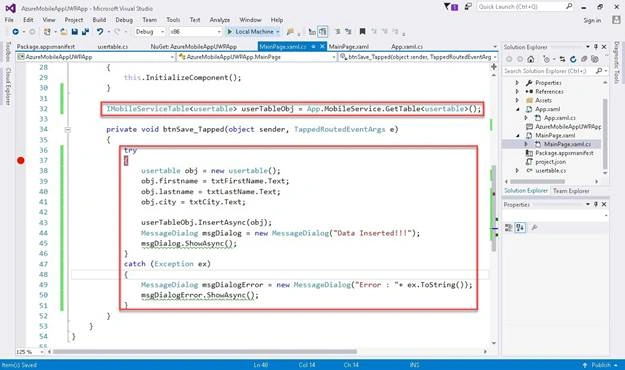The image size is (625, 370).
Task: Switch to the NuGet: AzureMobileAppUWPApp tab
Action: [x=194, y=47]
